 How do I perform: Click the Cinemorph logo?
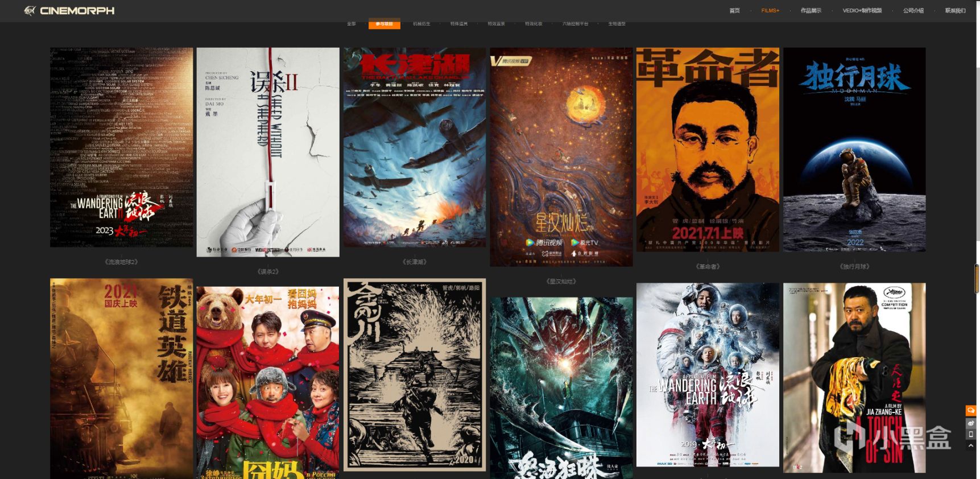(x=69, y=10)
